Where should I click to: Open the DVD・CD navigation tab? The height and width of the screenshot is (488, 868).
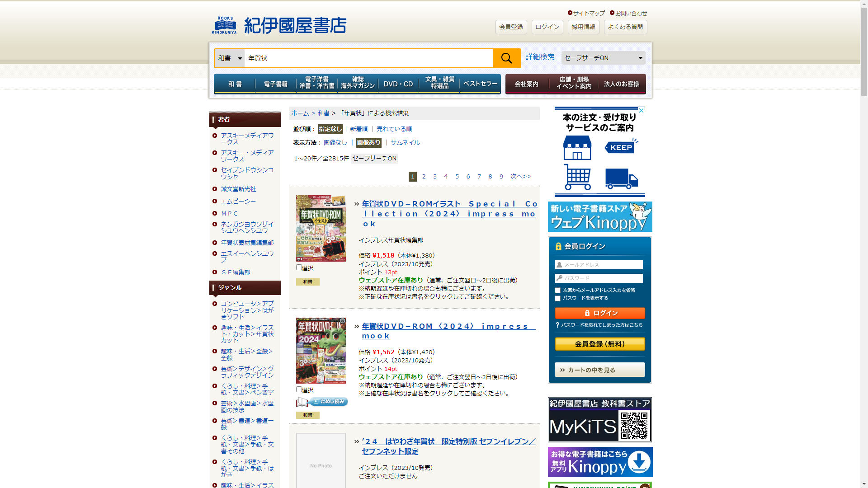[x=398, y=84]
